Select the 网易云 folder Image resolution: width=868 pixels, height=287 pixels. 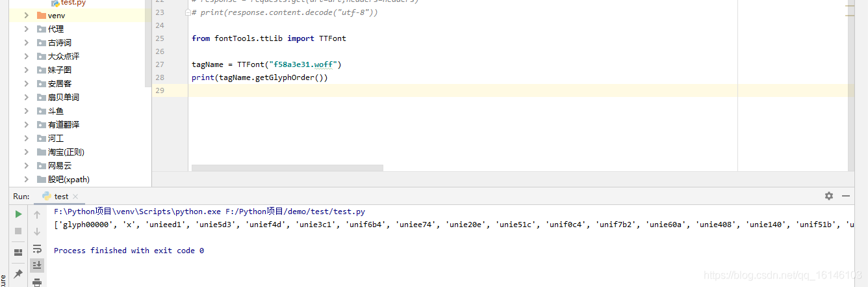(55, 166)
